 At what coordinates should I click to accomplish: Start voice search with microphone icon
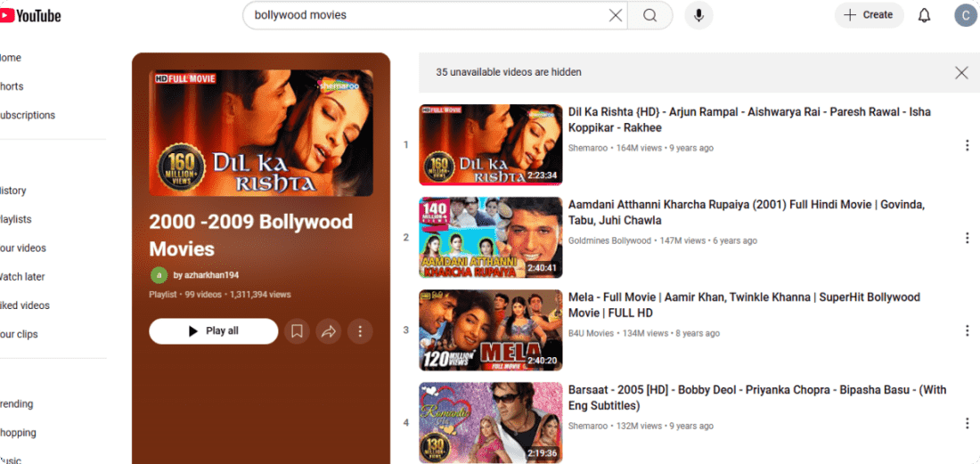click(698, 15)
